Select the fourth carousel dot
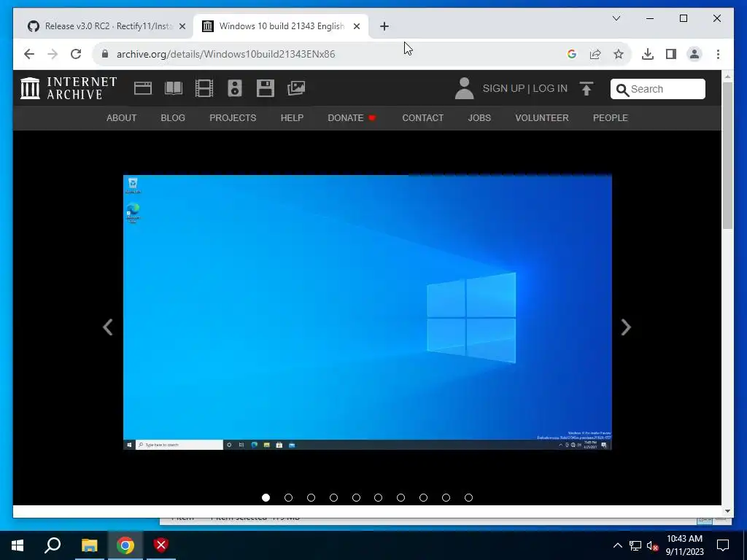The height and width of the screenshot is (560, 747). 333,497
